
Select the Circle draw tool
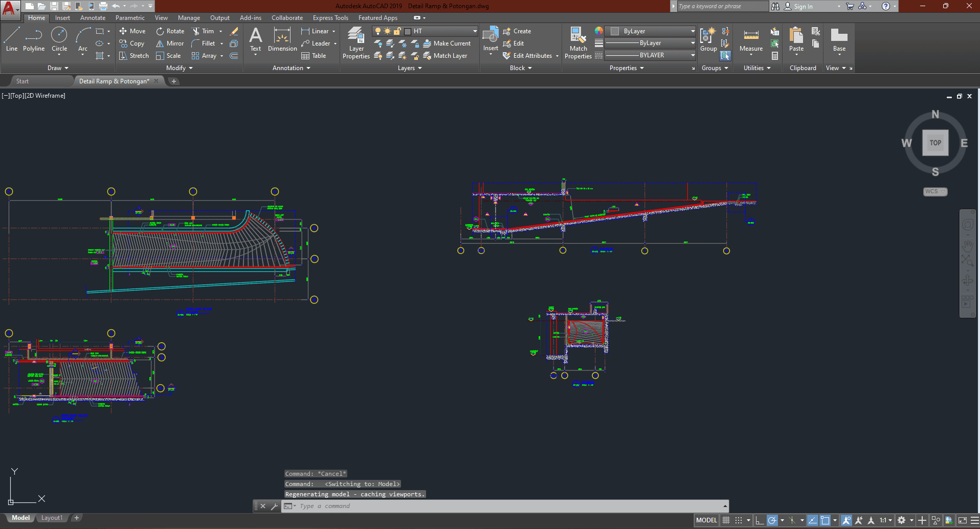tap(59, 40)
